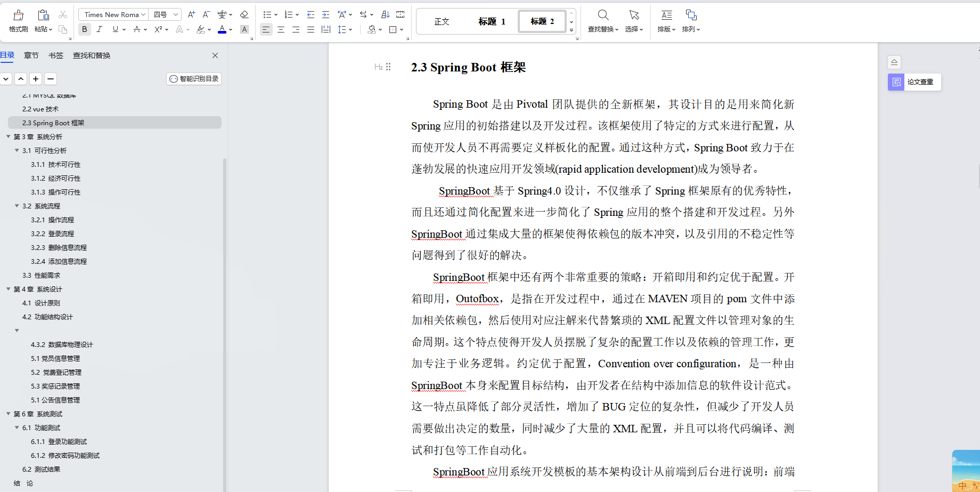980x492 pixels.
Task: Apply strikethrough formatting
Action: [x=137, y=29]
